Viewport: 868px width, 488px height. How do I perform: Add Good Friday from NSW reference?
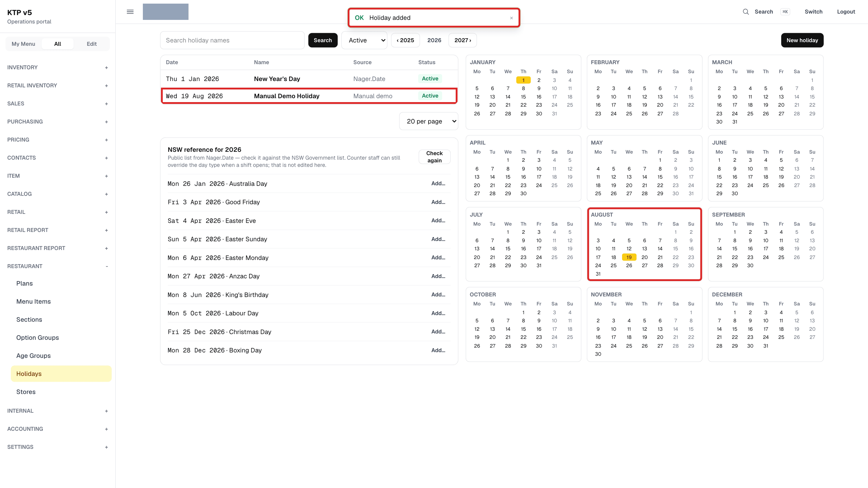tap(438, 202)
